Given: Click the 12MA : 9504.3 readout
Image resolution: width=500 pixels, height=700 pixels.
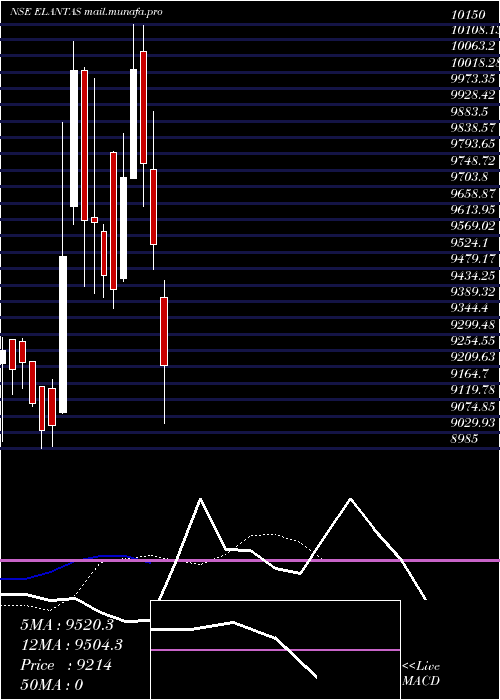Looking at the screenshot, I should [71, 645].
